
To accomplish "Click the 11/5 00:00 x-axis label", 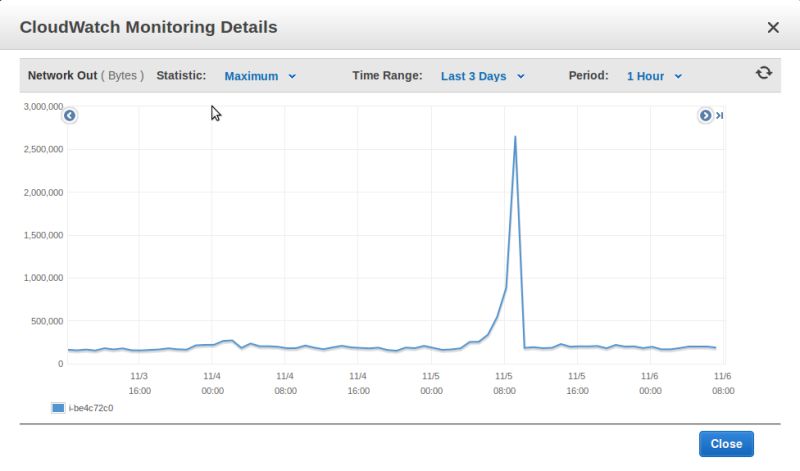I will pos(431,383).
